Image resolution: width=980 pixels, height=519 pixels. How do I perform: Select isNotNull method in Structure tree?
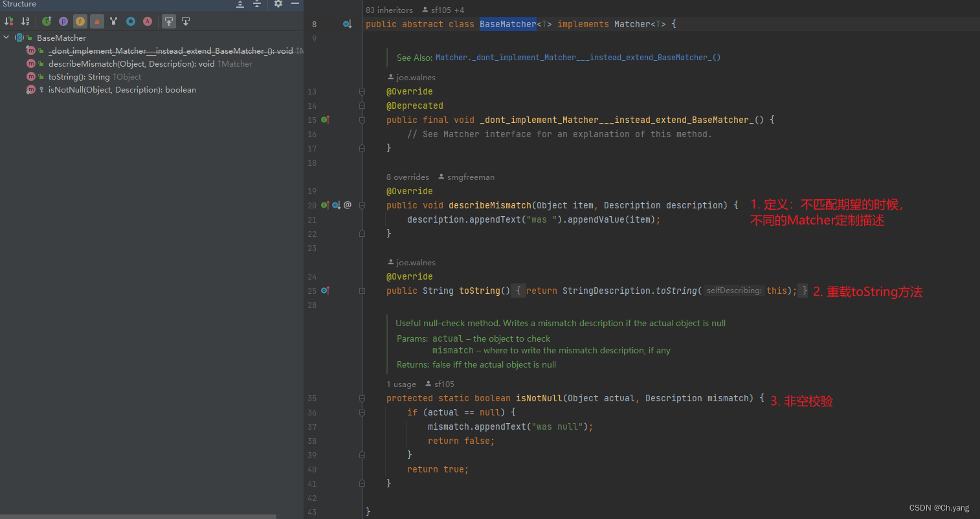click(122, 89)
